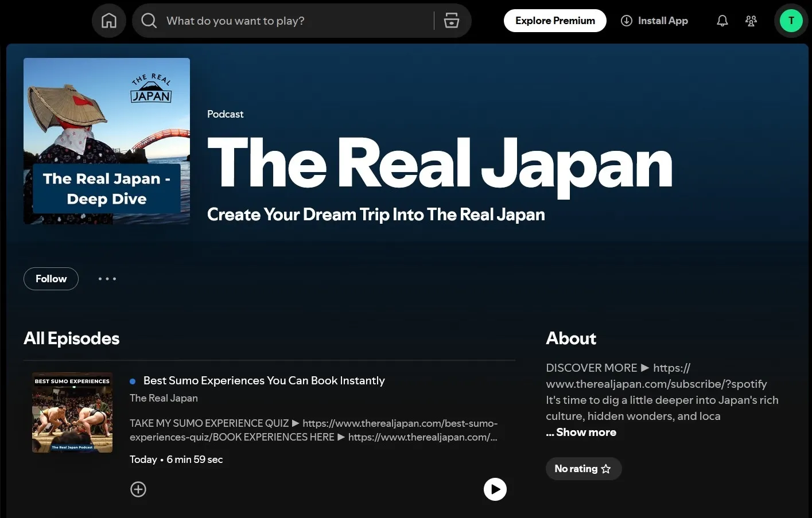Click the 'Podcast' label above title
The image size is (812, 518).
pyautogui.click(x=225, y=114)
